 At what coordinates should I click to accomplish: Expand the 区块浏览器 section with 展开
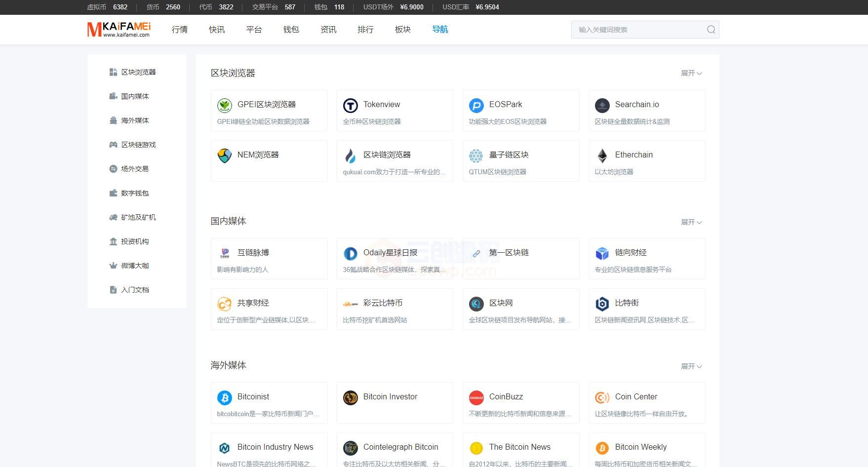coord(691,73)
